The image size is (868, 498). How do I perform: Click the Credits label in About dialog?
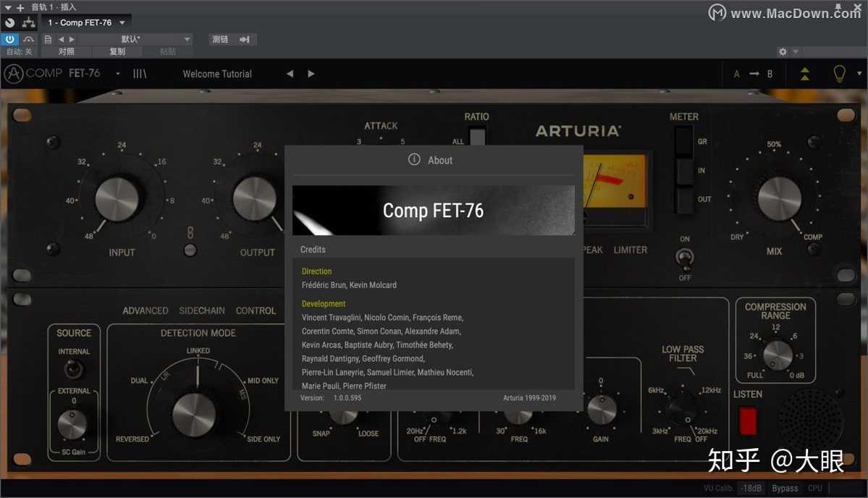(x=313, y=250)
